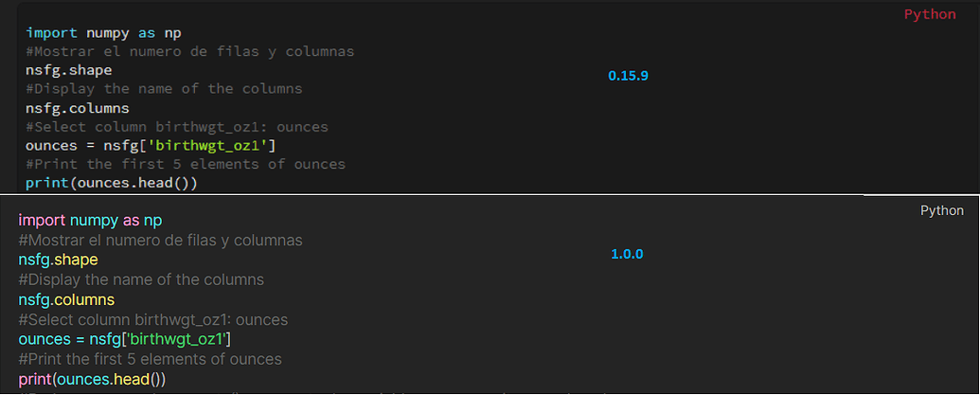Click the 'Select column birthwgt_oz1' comment in the lower block
980x395 pixels.
pos(152,319)
